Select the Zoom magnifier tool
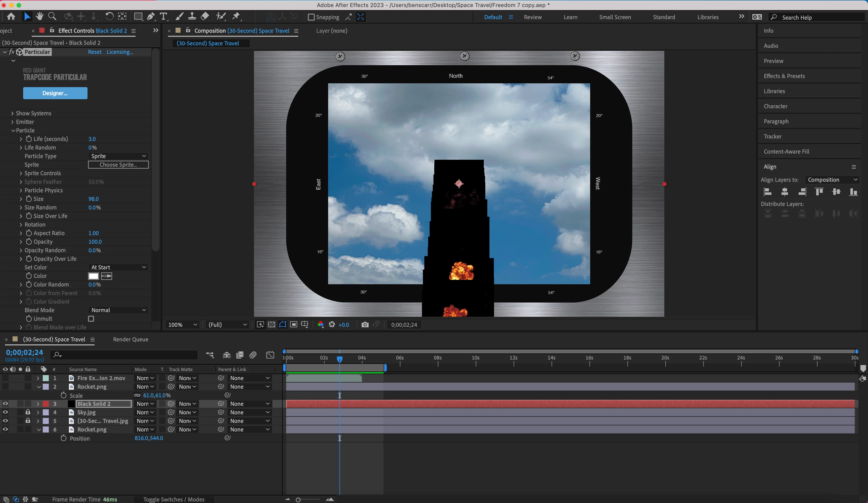Viewport: 868px width, 503px height. [x=52, y=16]
